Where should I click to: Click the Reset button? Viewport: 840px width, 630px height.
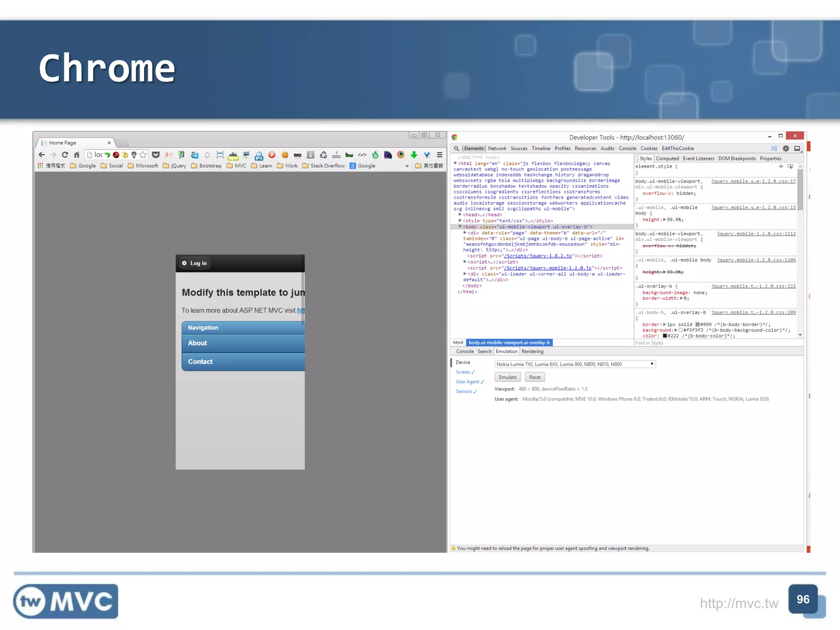535,377
